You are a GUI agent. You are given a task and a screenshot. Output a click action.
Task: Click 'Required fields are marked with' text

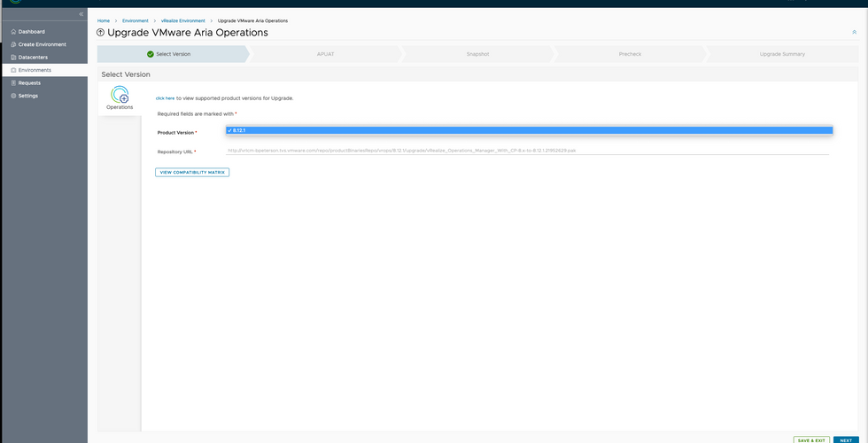click(x=196, y=113)
